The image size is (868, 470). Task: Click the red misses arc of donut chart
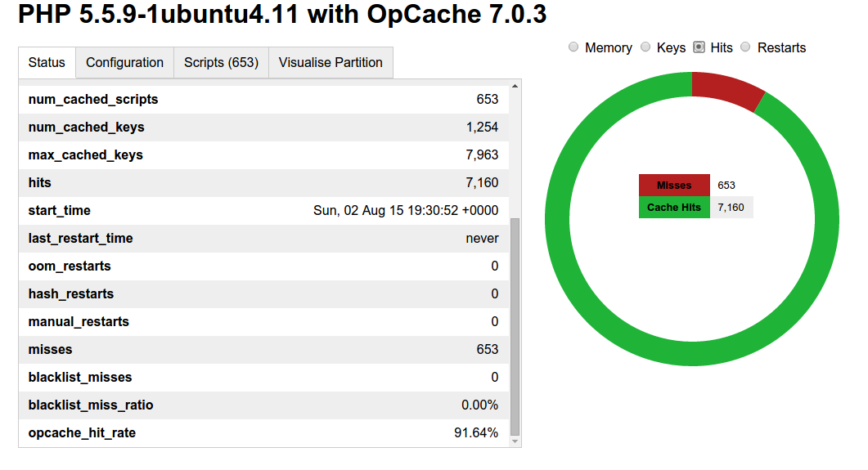pos(726,90)
